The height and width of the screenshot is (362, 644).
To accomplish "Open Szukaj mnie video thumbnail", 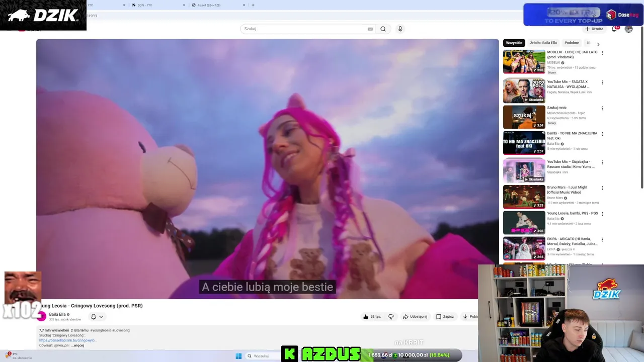I will 524,117.
